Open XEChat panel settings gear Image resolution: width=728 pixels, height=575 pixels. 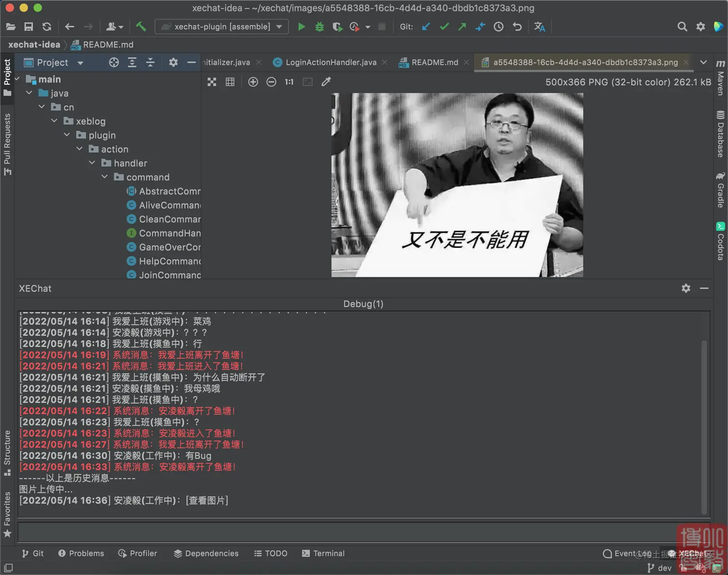pos(686,288)
